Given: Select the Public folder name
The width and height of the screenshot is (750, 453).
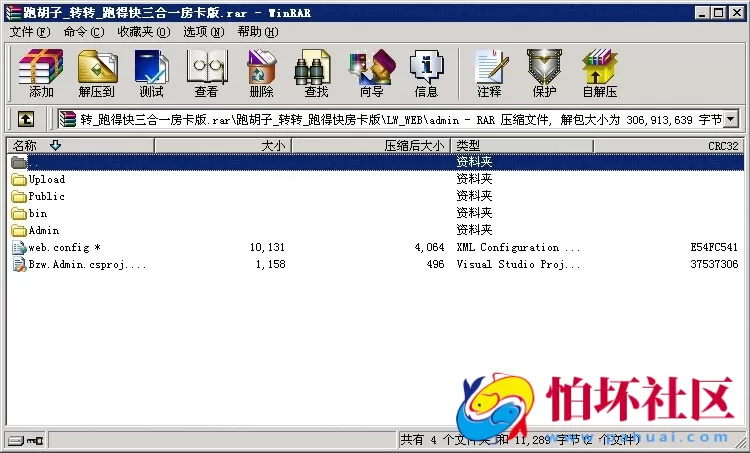Looking at the screenshot, I should 46,197.
